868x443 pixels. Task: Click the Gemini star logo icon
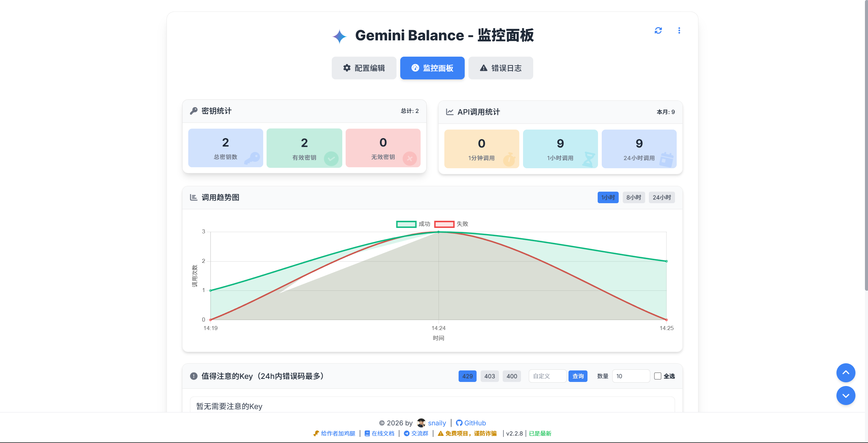pos(339,36)
